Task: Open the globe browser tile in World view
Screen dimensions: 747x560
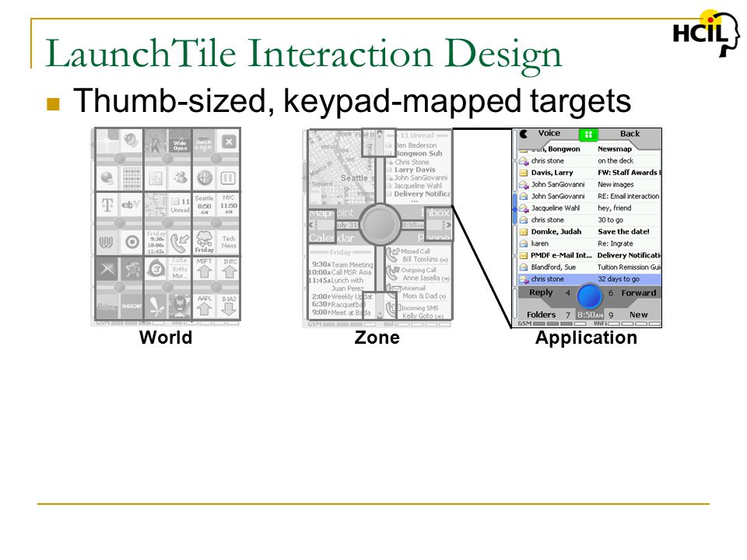Action: (107, 179)
